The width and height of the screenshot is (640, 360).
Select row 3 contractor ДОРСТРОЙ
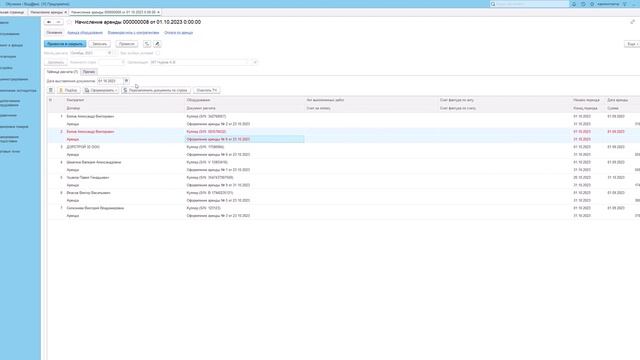click(x=83, y=147)
